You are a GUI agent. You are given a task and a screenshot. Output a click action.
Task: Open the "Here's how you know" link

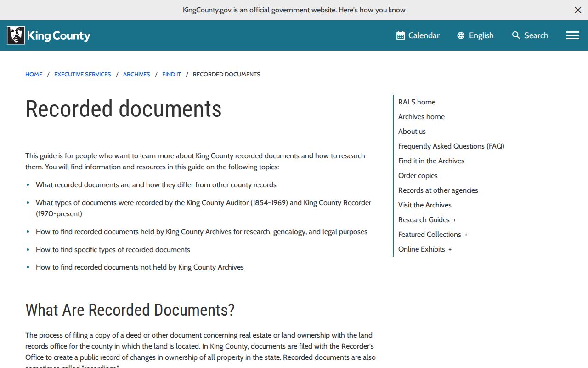tap(372, 10)
